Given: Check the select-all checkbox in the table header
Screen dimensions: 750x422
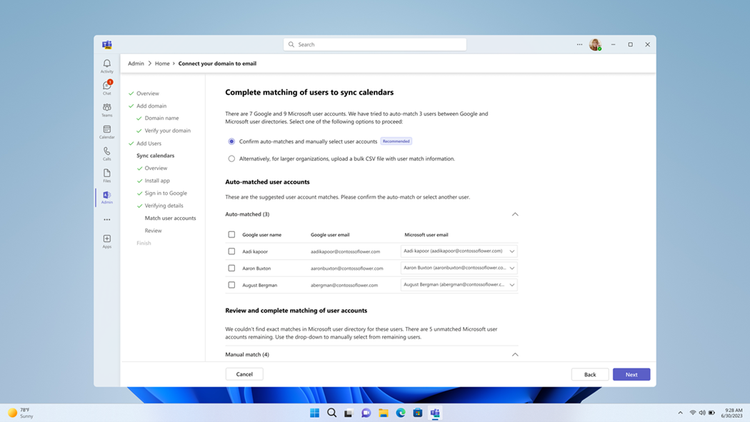Looking at the screenshot, I should click(x=232, y=234).
